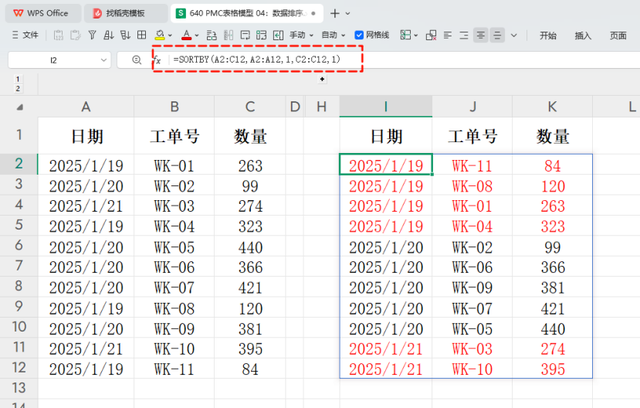Select column I header
This screenshot has height=408, width=640.
(386, 107)
